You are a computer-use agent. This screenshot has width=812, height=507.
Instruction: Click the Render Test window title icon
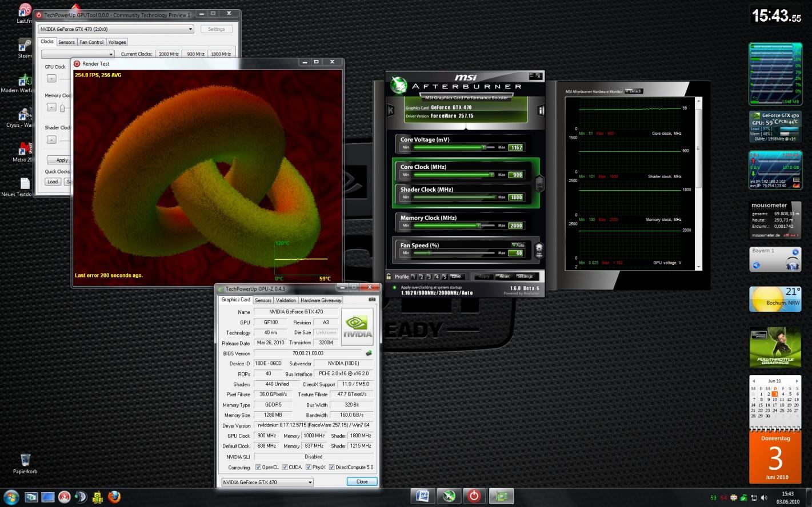(77, 63)
